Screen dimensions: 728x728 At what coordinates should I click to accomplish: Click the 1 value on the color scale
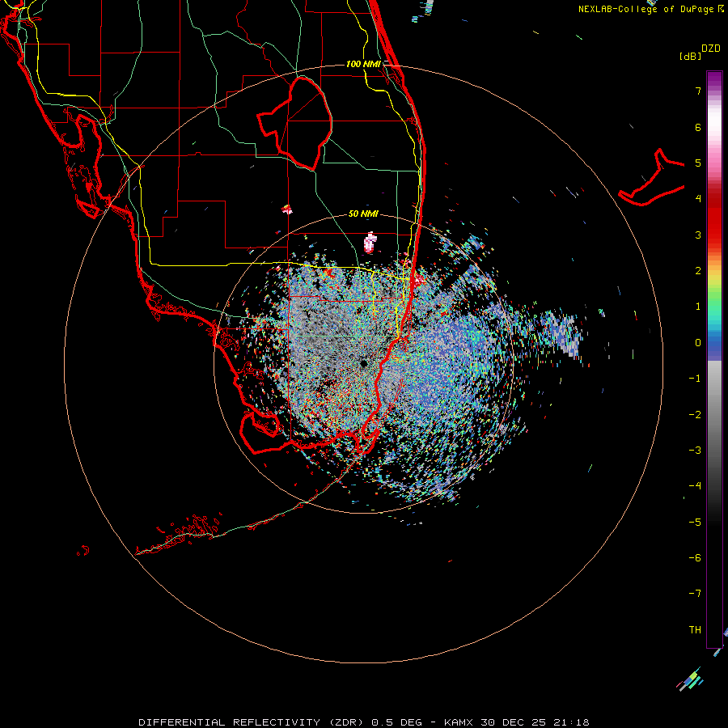point(698,307)
